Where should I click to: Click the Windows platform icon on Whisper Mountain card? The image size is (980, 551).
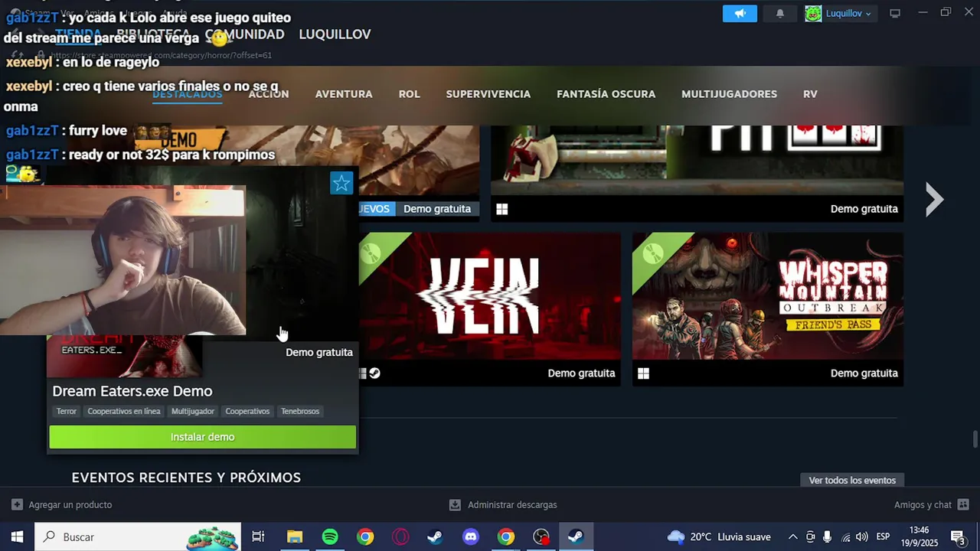click(x=643, y=373)
